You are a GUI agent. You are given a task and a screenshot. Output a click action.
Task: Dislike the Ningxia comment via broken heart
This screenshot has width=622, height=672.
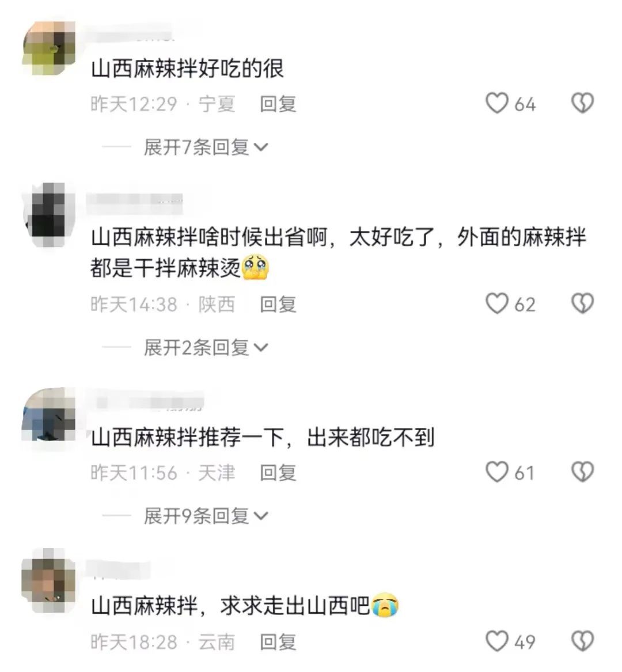coord(583,104)
